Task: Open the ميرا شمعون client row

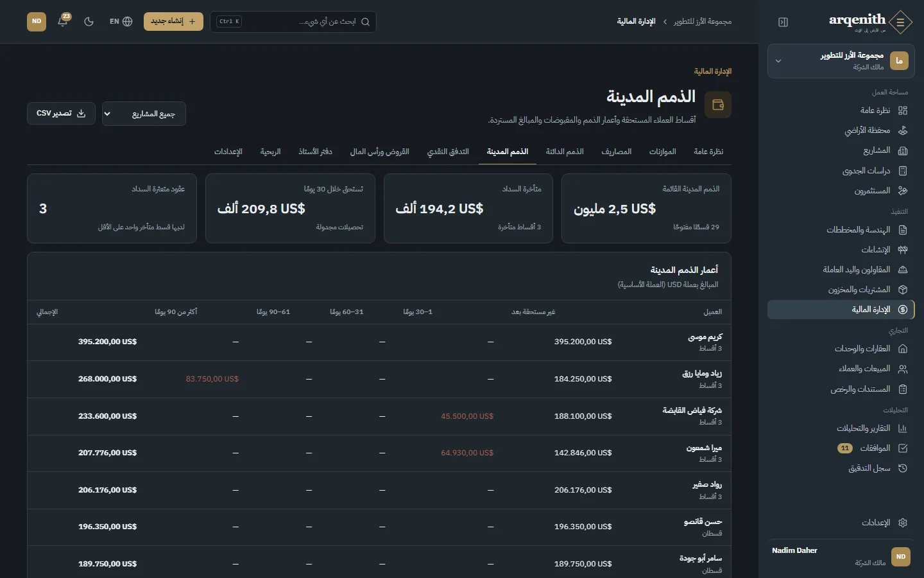Action: click(379, 453)
